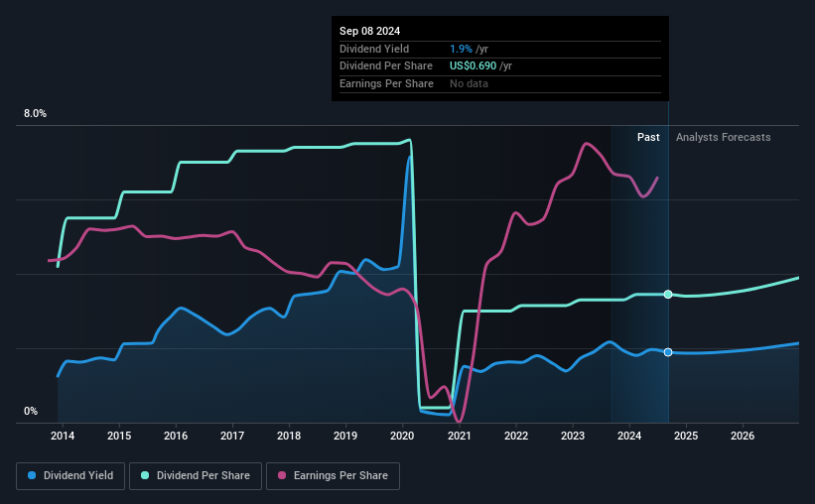Click the 2019 x-axis label
This screenshot has width=815, height=504.
coord(345,436)
